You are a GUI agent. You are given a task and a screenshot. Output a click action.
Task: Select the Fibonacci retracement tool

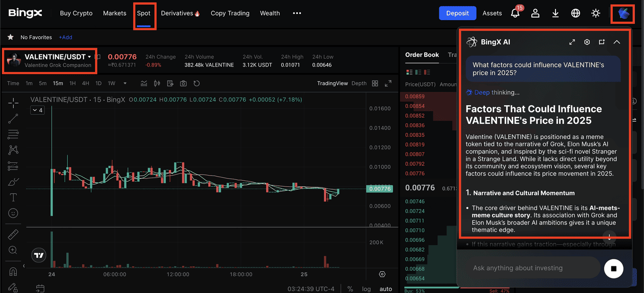(14, 134)
